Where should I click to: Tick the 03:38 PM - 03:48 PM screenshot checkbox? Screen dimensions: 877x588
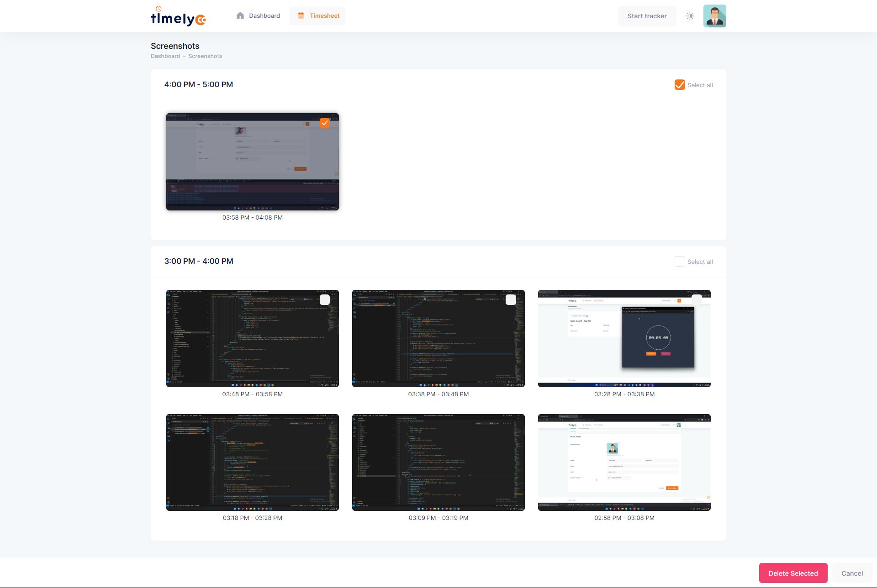[x=511, y=299]
